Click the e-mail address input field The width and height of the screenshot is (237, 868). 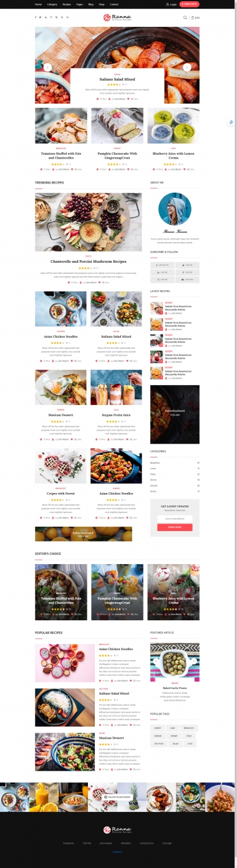(175, 518)
